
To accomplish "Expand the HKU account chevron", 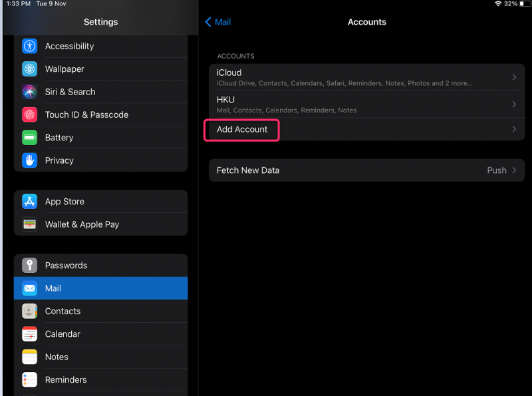I will pyautogui.click(x=514, y=104).
